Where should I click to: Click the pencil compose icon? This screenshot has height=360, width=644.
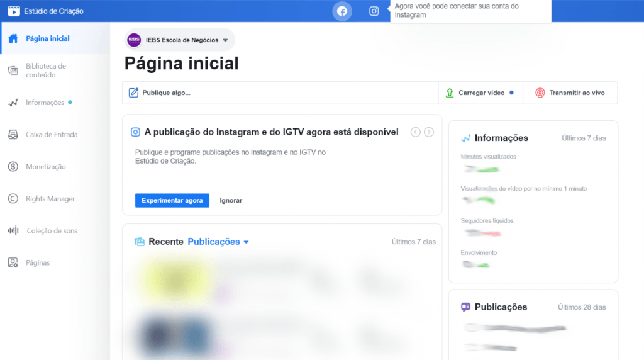point(133,93)
